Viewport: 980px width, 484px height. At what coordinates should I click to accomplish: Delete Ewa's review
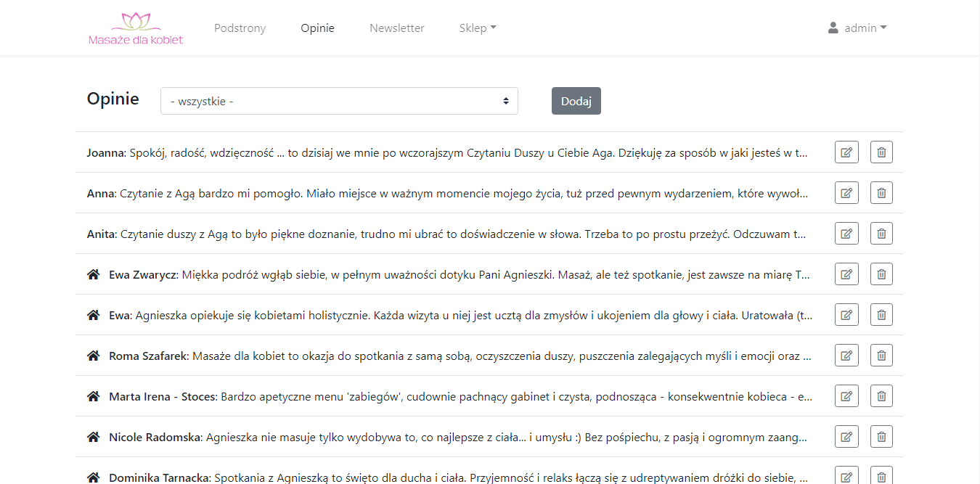pos(881,314)
